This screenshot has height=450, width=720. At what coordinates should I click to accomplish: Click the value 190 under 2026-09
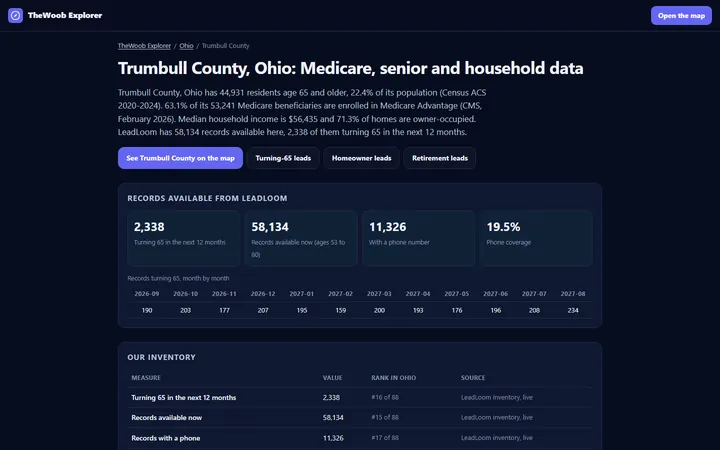(x=147, y=310)
